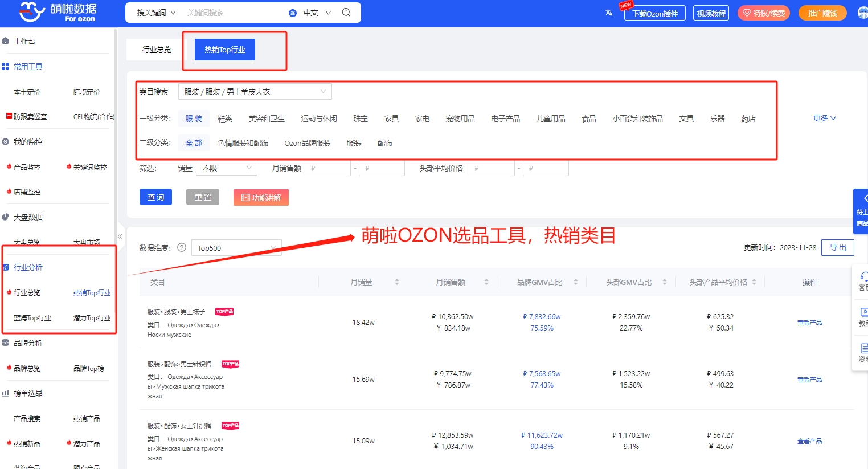Click the 行业分析 sidebar section
Screen dimensions: 868x469
click(27, 267)
